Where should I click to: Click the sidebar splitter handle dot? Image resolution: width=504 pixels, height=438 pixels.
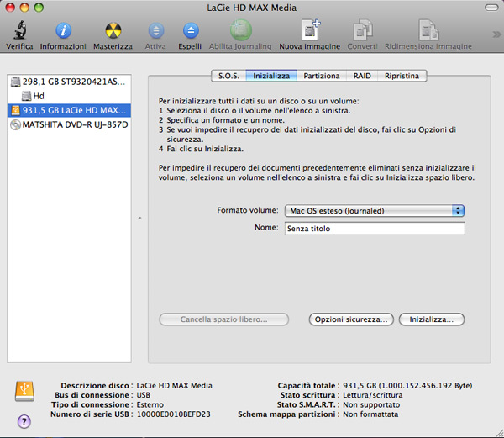(x=139, y=219)
